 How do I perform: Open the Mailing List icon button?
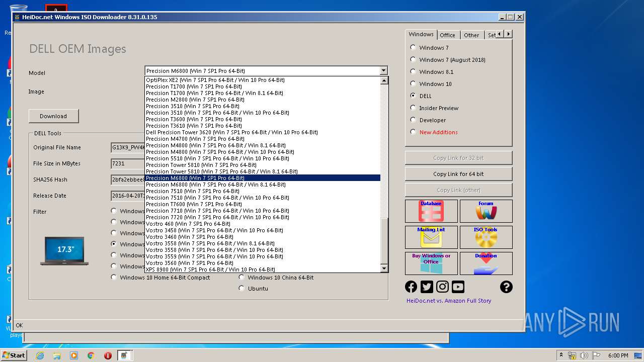pyautogui.click(x=431, y=237)
